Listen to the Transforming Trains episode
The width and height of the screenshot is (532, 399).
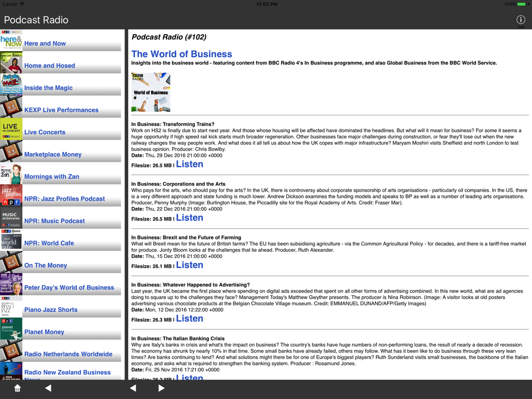(189, 164)
